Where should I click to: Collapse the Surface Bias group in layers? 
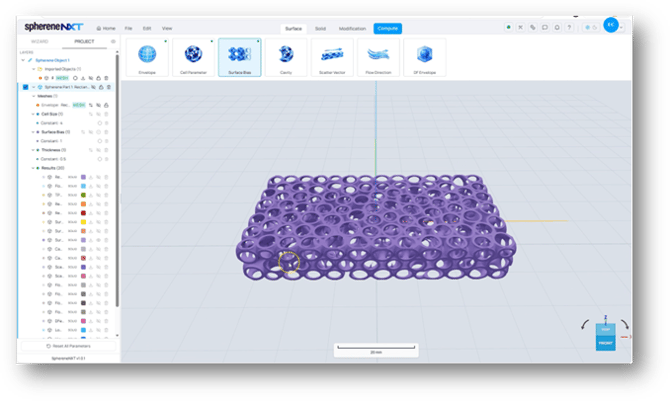click(33, 132)
